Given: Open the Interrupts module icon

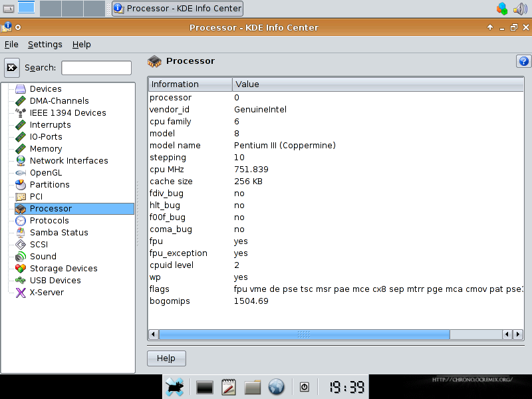Looking at the screenshot, I should (21, 125).
